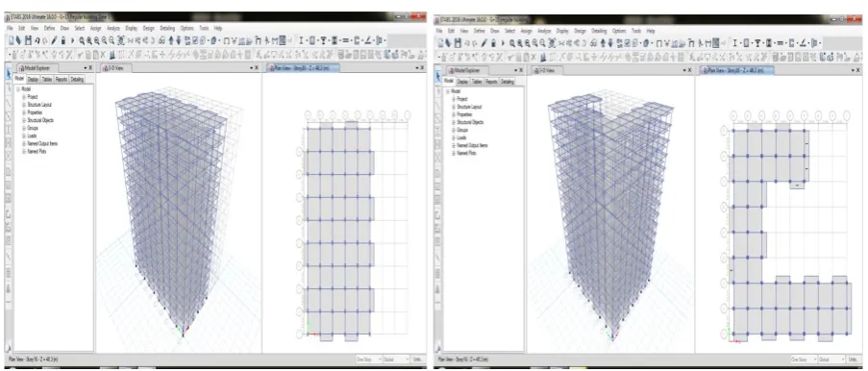Click move-up-in-list arrow in L-shaped building window
This screenshot has height=371, width=868.
click(x=603, y=42)
